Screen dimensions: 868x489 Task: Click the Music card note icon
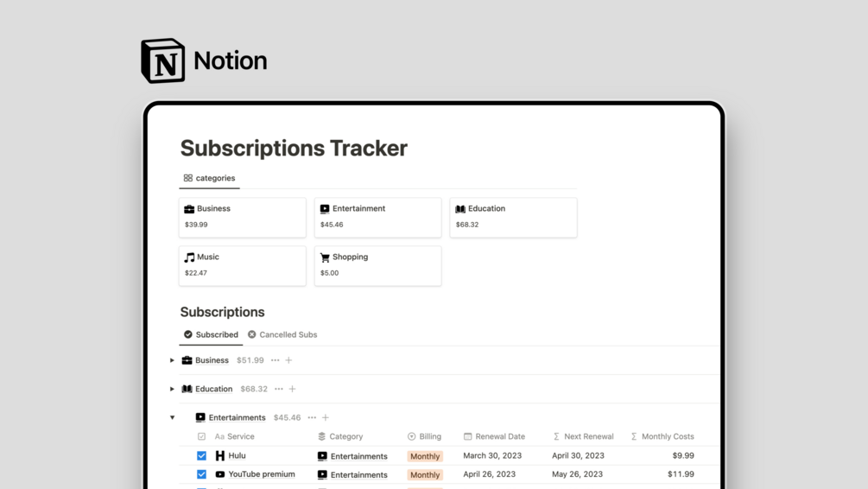pyautogui.click(x=189, y=257)
